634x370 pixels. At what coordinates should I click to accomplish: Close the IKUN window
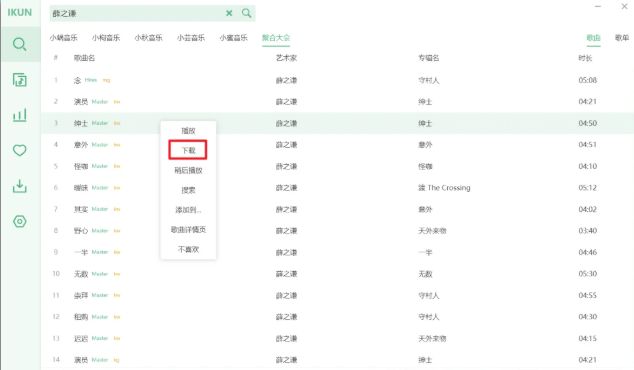pyautogui.click(x=624, y=6)
